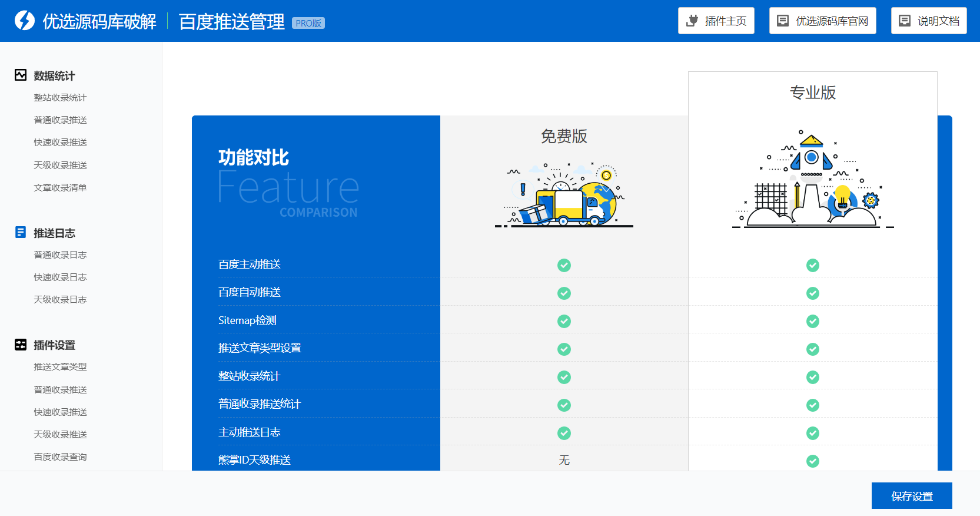The image size is (980, 516).
Task: Open 推送文章类型 settings
Action: pyautogui.click(x=60, y=367)
